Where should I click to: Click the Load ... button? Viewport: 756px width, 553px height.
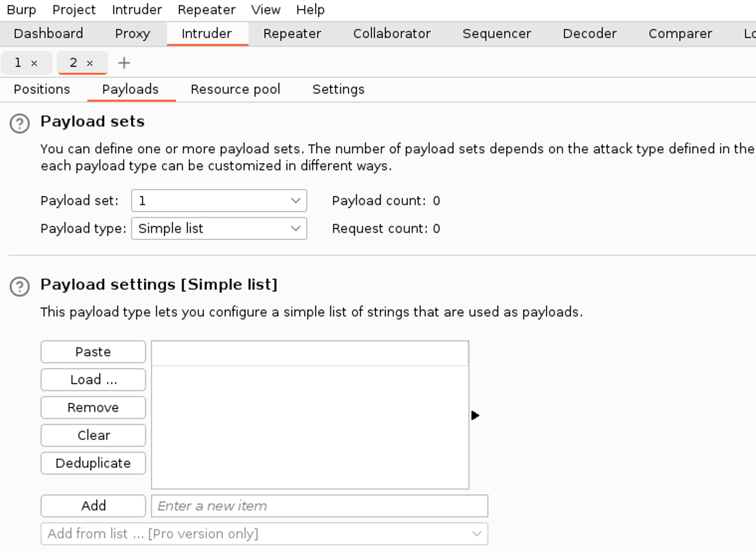point(93,380)
